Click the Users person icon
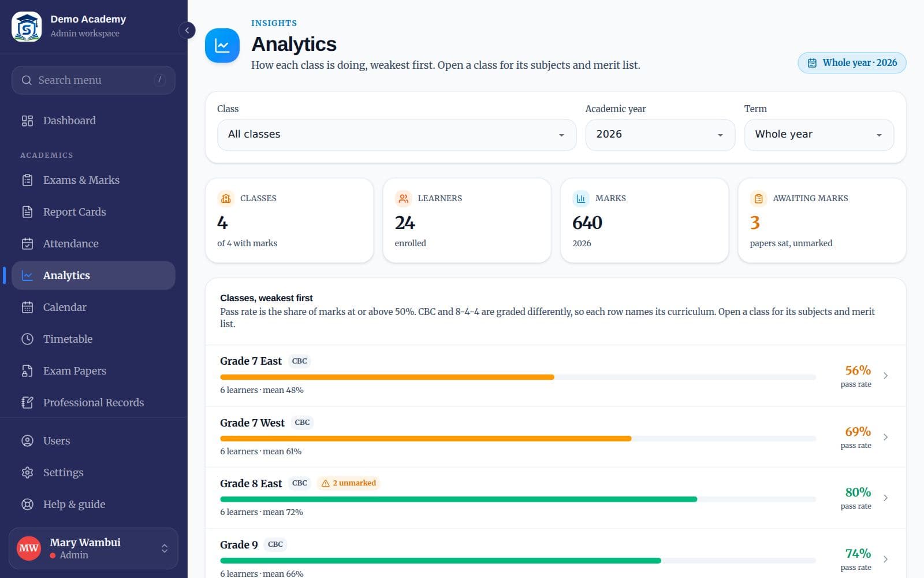The height and width of the screenshot is (578, 924). coord(27,441)
